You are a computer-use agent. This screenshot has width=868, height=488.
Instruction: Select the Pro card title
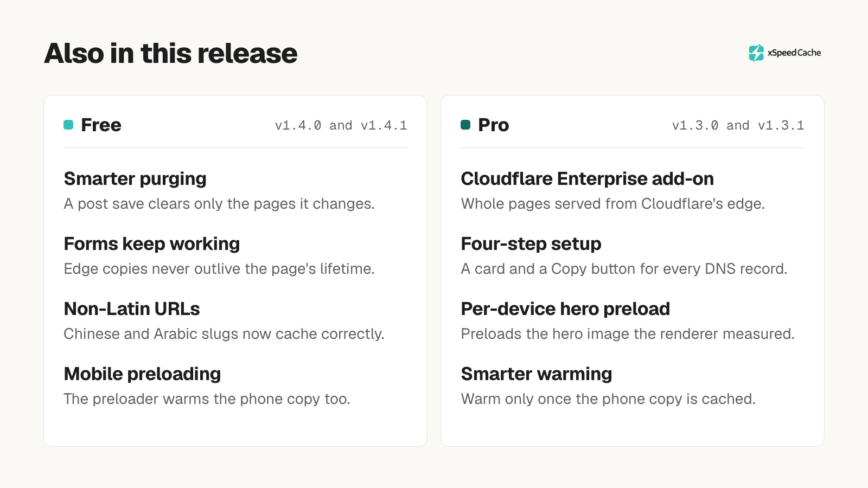494,125
